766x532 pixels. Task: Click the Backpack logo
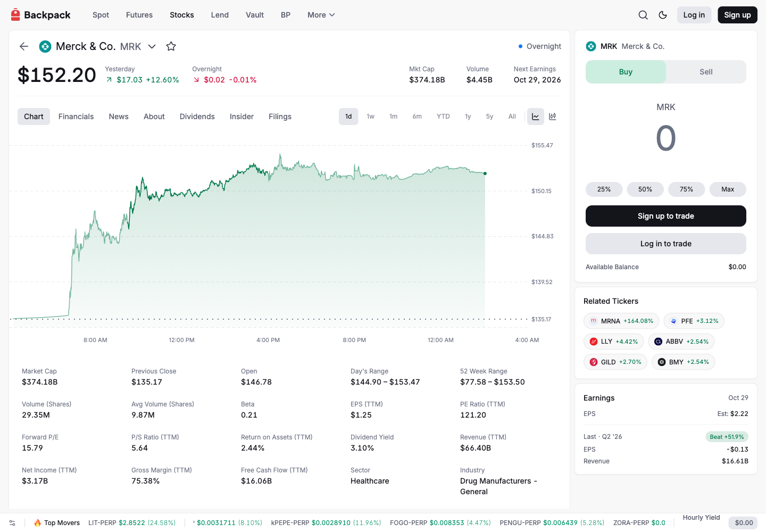(40, 15)
